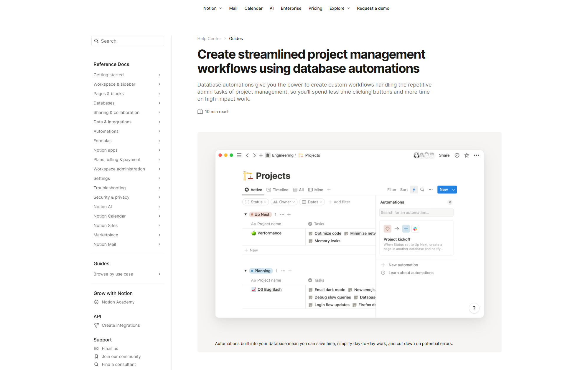
Task: Click the Sort button in database toolbar
Action: (x=404, y=190)
